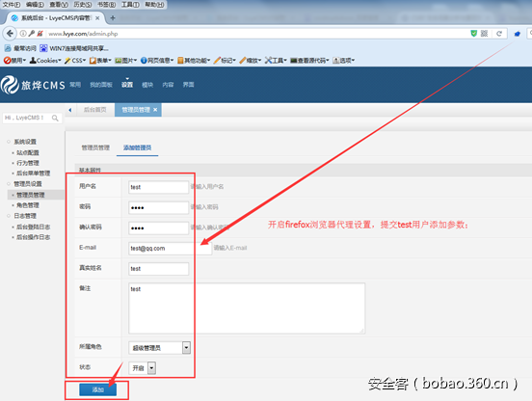Open the 图片 dropdown in developer toolbar

tap(125, 61)
